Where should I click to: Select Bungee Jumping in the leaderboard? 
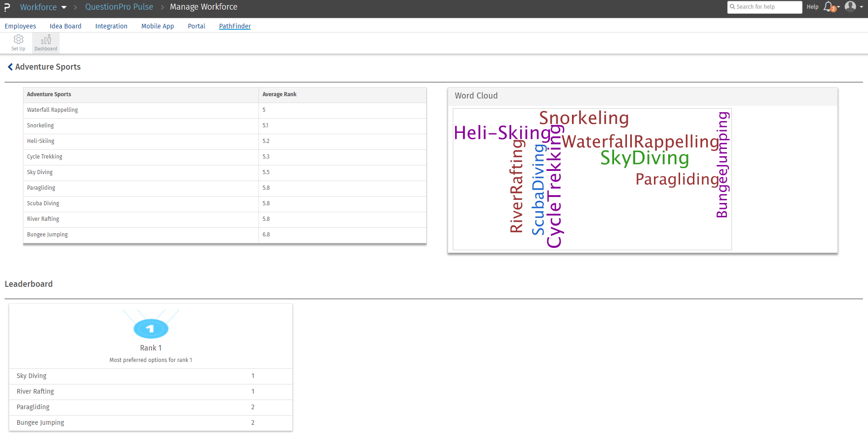[151, 423]
